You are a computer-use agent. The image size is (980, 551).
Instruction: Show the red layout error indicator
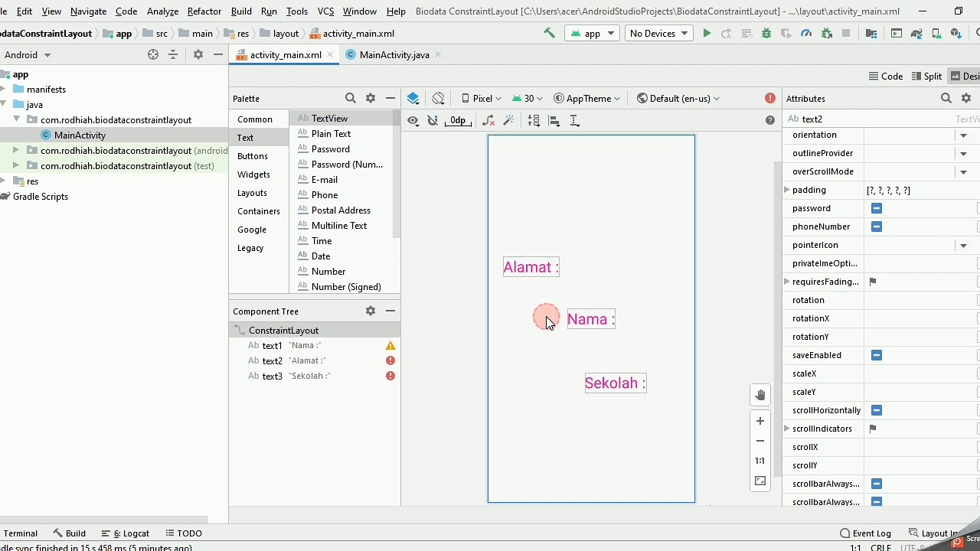[770, 98]
